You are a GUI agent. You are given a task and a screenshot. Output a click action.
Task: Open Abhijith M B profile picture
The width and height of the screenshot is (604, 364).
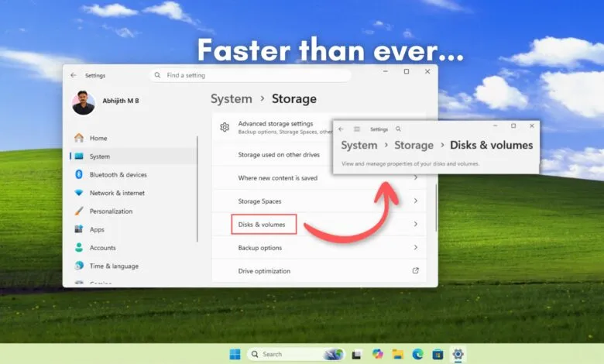click(83, 103)
